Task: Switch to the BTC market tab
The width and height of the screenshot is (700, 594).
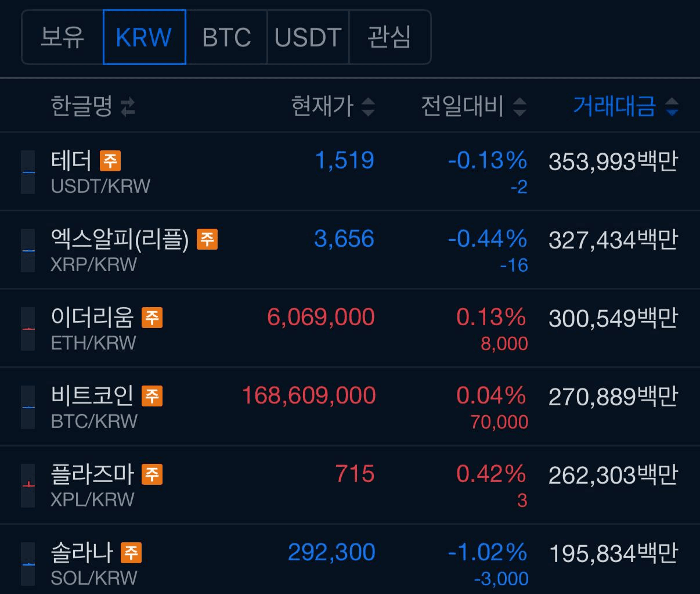Action: pos(226,37)
